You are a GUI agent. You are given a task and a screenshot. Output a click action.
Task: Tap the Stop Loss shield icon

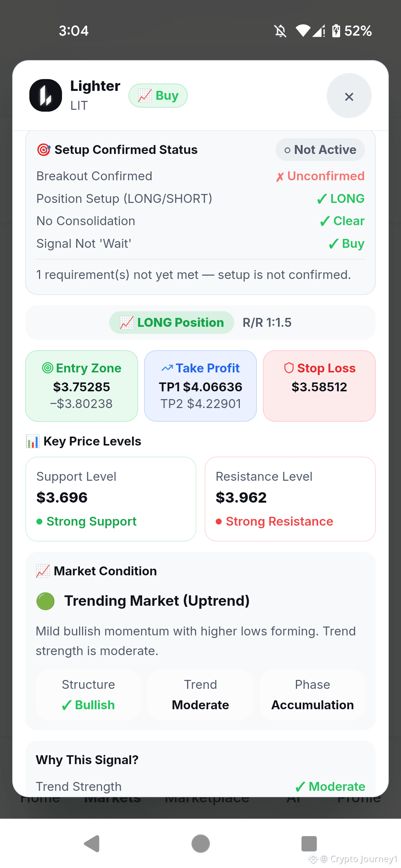(289, 368)
